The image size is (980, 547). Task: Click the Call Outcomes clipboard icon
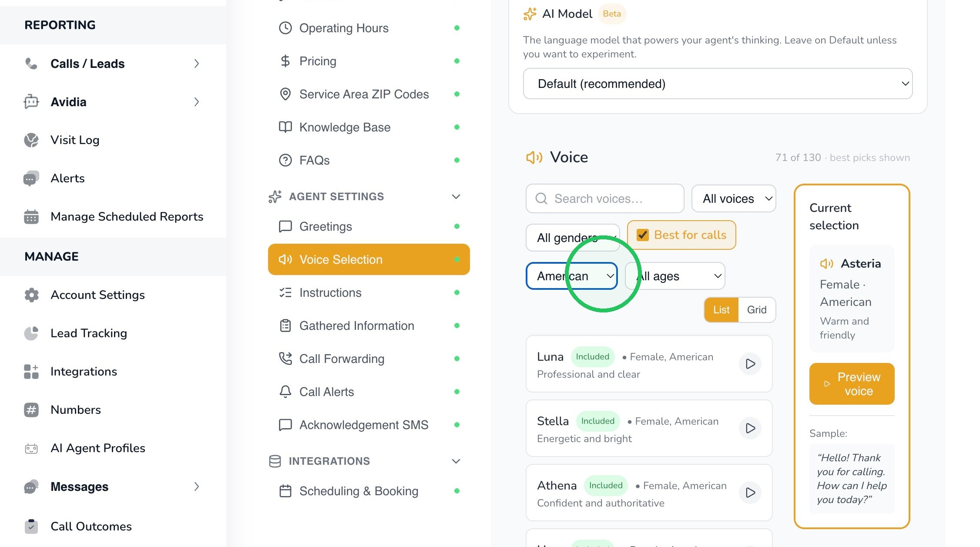pos(31,527)
